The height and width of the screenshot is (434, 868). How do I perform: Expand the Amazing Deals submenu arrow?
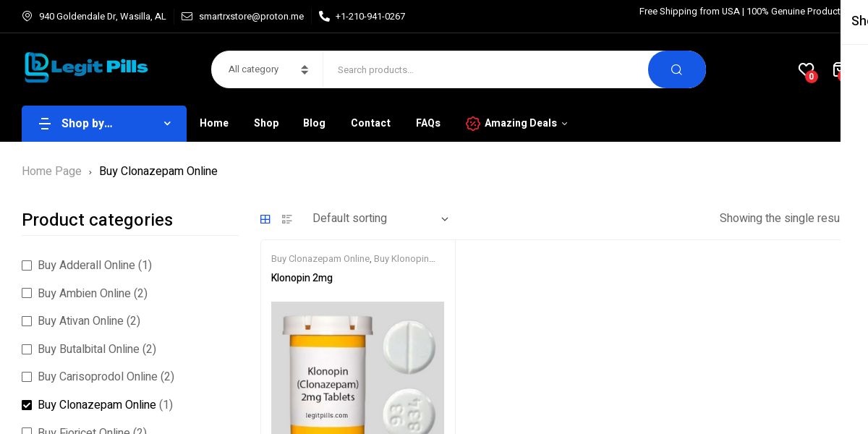[x=565, y=124]
